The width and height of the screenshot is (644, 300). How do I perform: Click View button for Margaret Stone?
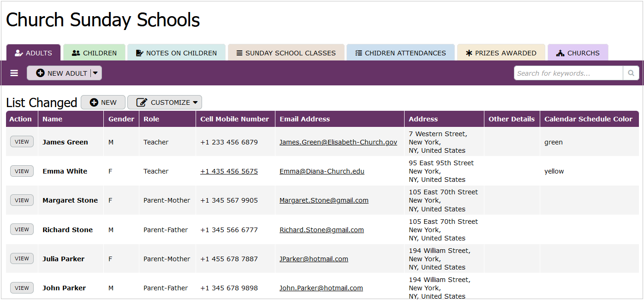click(x=22, y=200)
